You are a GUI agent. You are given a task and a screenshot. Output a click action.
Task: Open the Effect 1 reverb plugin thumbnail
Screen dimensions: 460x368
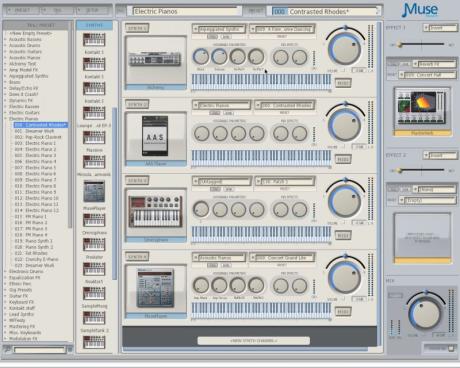point(422,109)
